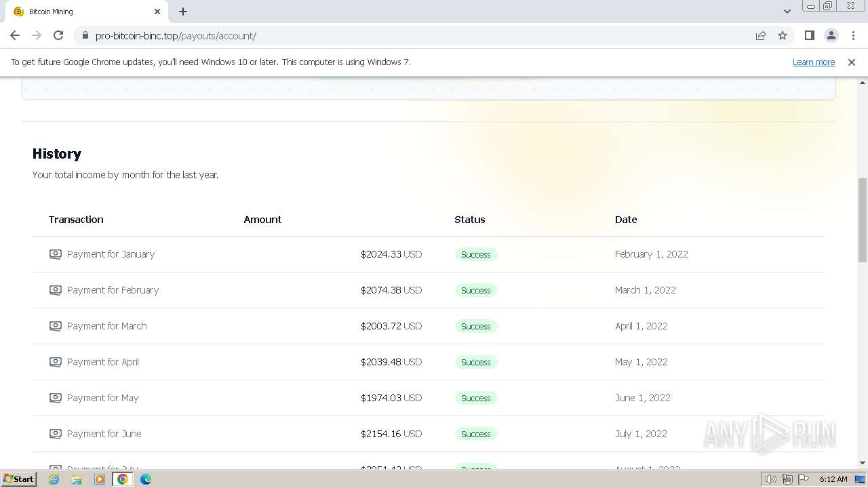Click the address bar URL
This screenshot has height=488, width=868.
point(176,36)
